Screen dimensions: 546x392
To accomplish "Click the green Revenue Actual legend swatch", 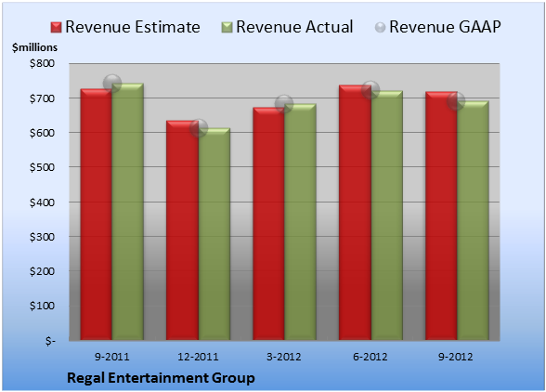I will (x=227, y=28).
